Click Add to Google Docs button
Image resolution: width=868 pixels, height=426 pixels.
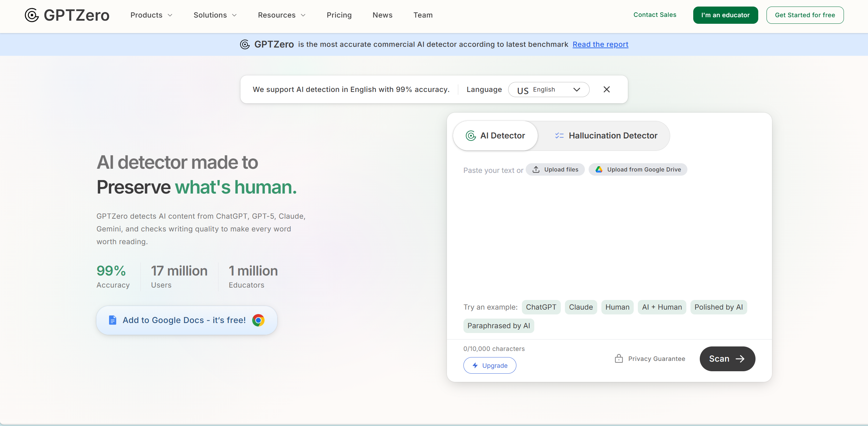point(187,320)
